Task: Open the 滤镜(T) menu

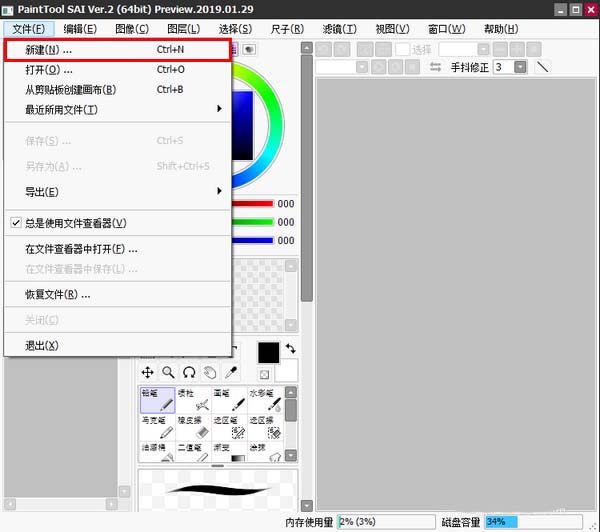Action: coord(339,29)
